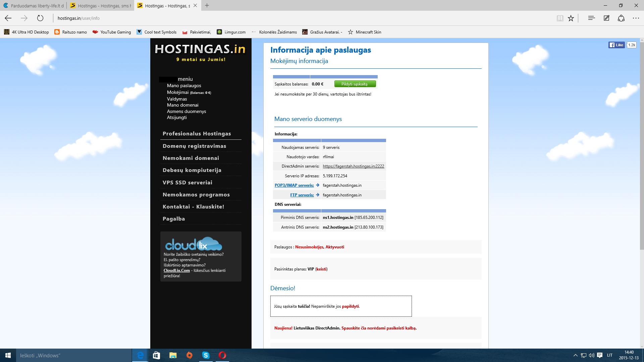644x362 pixels.
Task: Open Debesų kompiuterija section
Action: coord(192,170)
